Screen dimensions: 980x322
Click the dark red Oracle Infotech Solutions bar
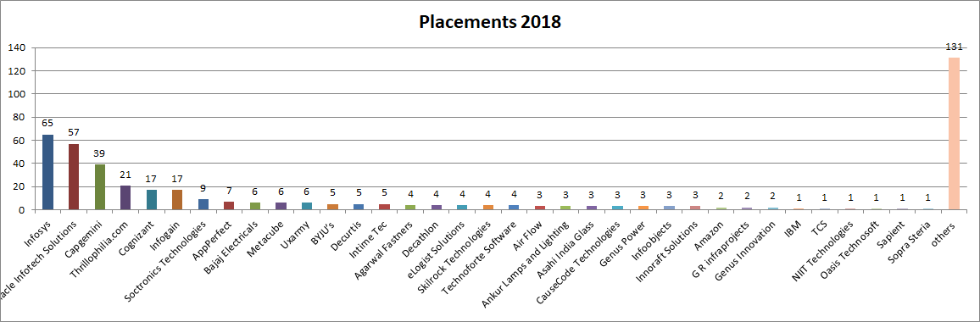click(74, 177)
